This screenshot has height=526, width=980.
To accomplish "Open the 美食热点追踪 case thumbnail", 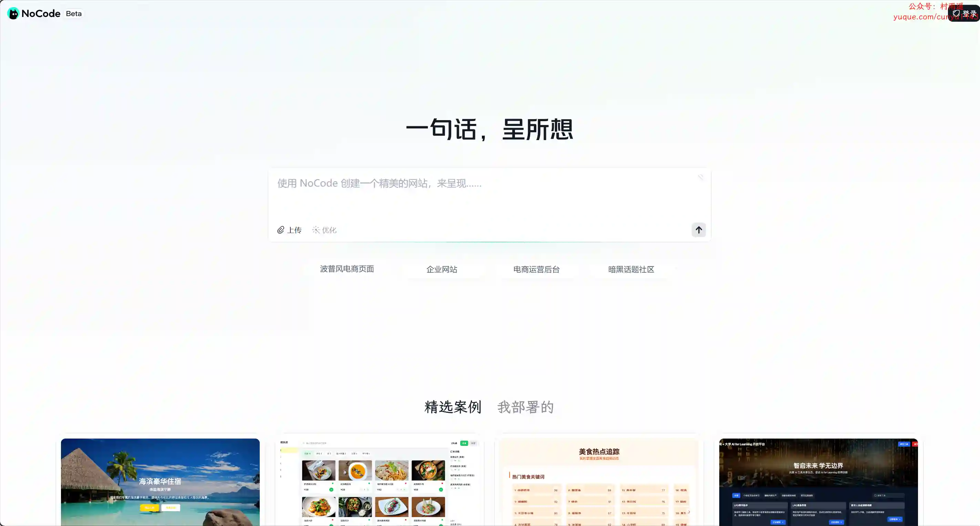I will click(x=599, y=482).
